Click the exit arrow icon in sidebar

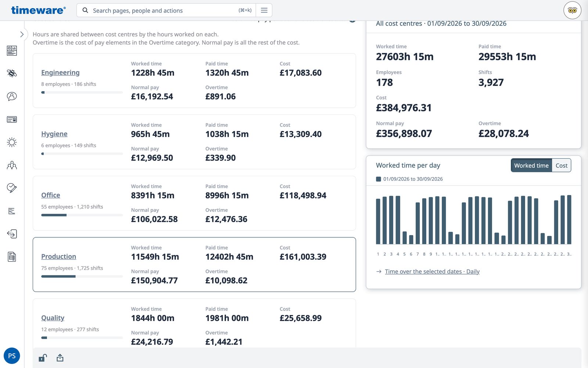point(12,234)
